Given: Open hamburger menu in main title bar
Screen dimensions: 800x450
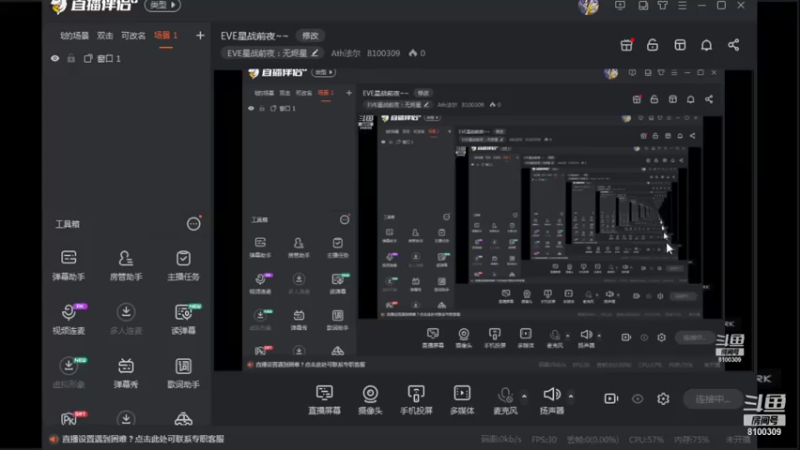Looking at the screenshot, I should [x=682, y=5].
